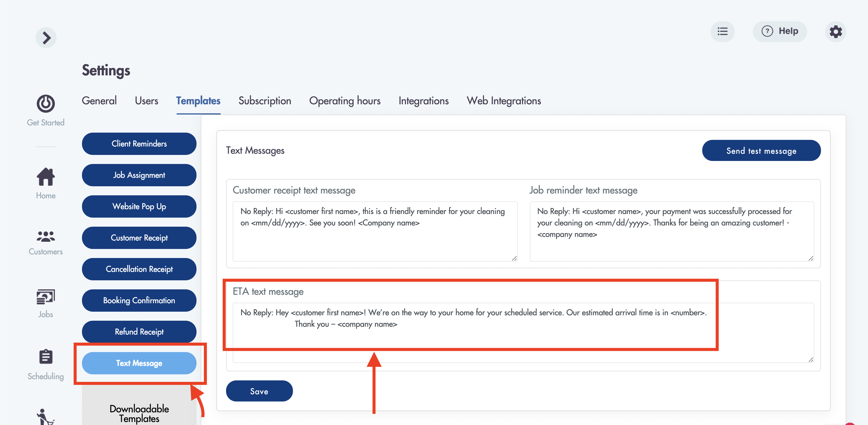Open Website Pop Up template
The width and height of the screenshot is (868, 425).
[139, 206]
